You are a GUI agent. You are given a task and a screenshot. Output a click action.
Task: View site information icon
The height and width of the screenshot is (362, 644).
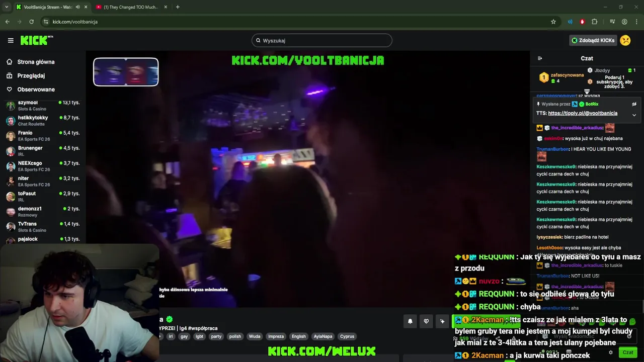[46, 22]
